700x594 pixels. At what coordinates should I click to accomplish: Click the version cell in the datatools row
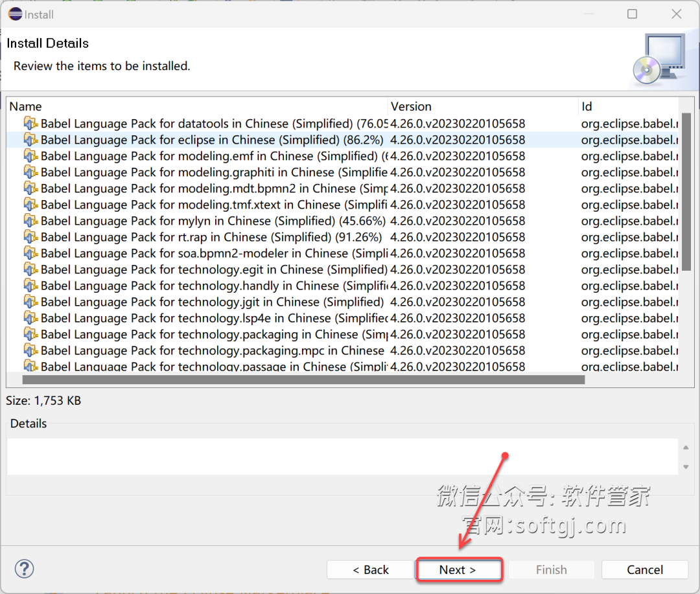tap(458, 123)
